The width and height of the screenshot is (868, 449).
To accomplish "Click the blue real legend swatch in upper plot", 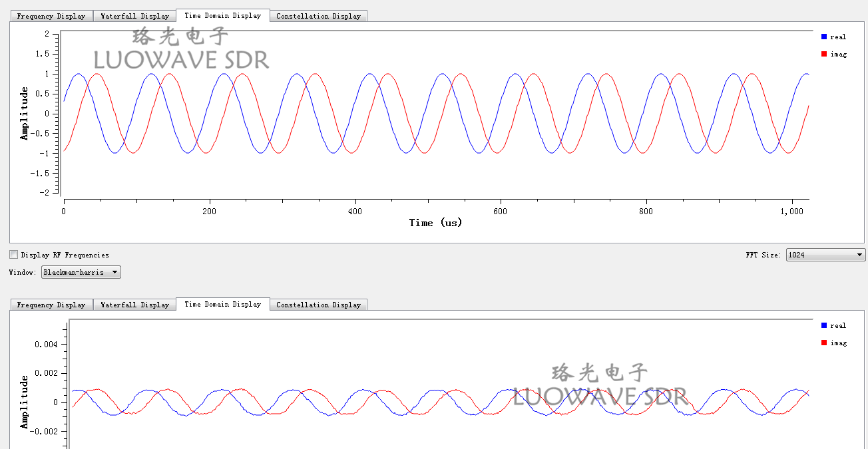I will [824, 37].
